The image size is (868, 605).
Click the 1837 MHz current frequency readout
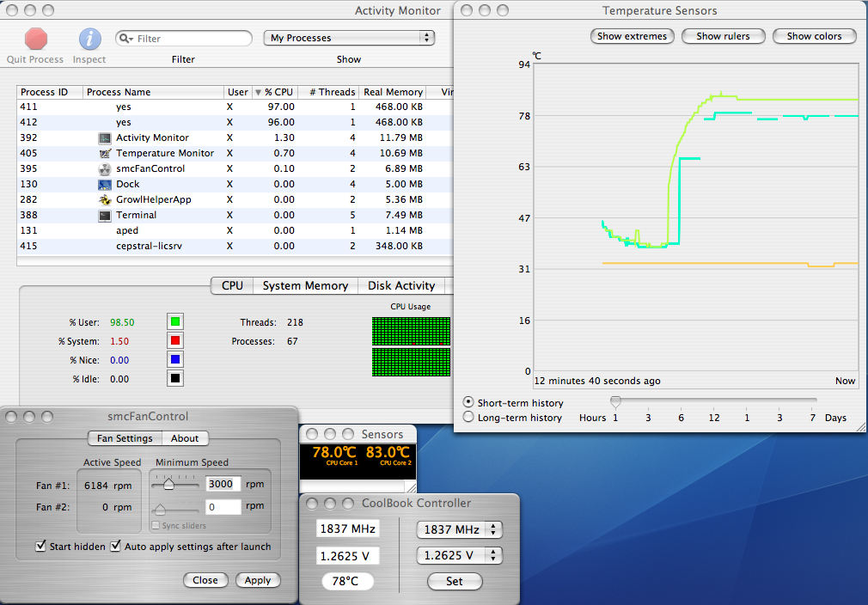tap(348, 529)
